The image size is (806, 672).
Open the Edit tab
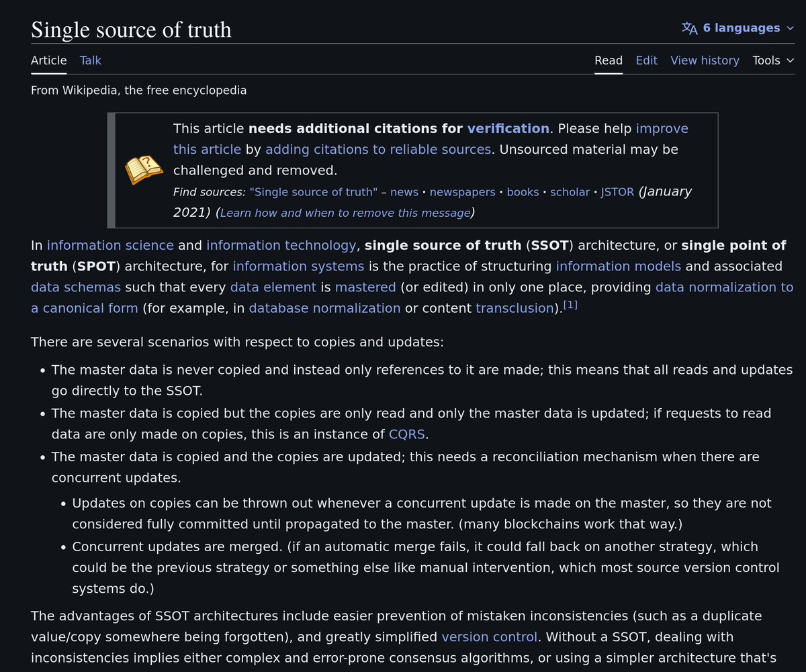click(647, 60)
